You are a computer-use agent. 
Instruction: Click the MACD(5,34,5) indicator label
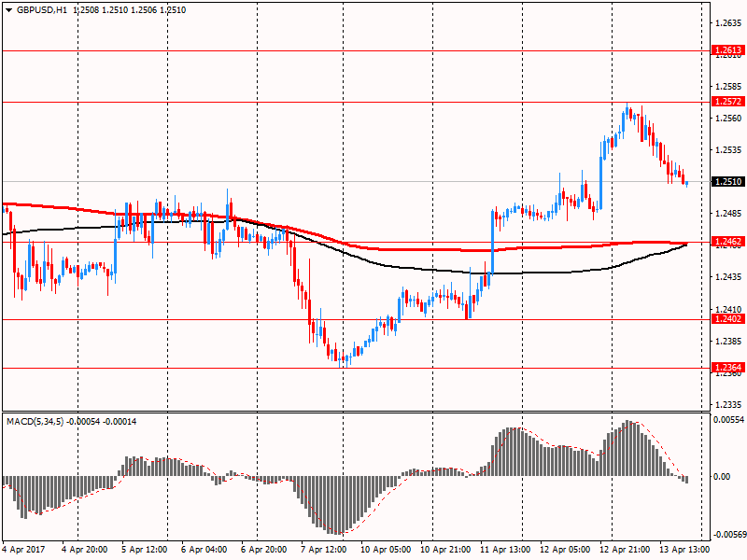coord(35,422)
